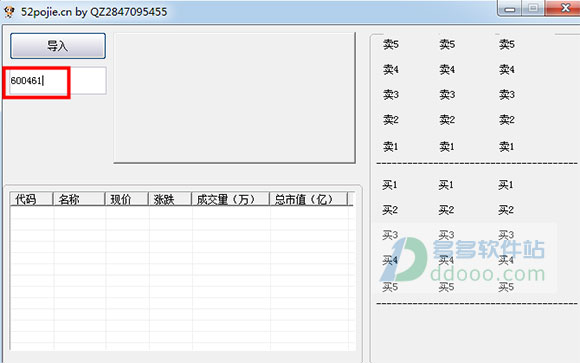Click the large empty panel beside import button
Image resolution: width=580 pixels, height=363 pixels.
click(x=235, y=98)
